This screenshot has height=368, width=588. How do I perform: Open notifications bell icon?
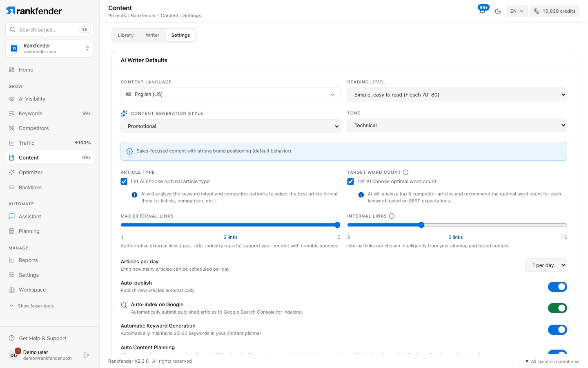pyautogui.click(x=482, y=11)
